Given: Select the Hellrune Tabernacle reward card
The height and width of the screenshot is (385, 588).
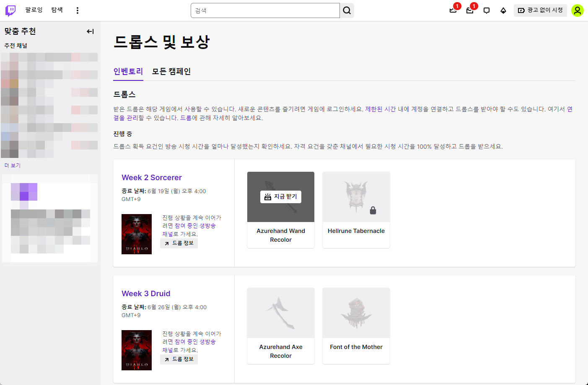Looking at the screenshot, I should 356,210.
